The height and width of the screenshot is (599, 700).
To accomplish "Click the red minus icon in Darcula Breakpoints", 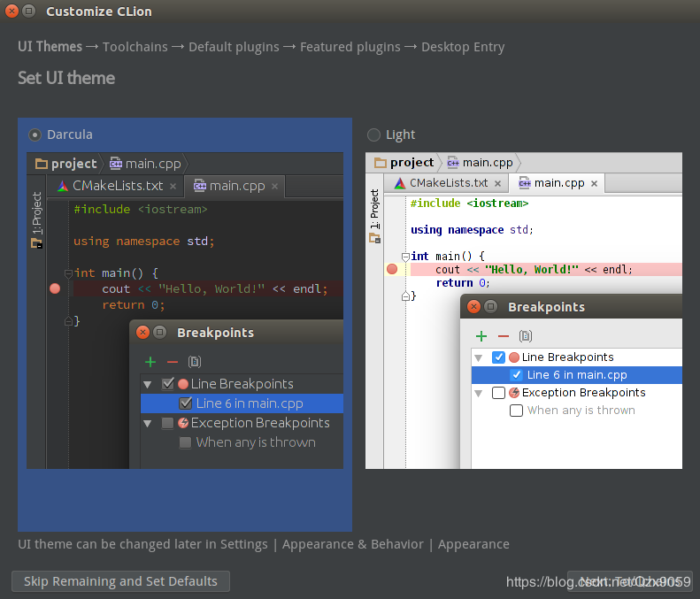I will pyautogui.click(x=173, y=362).
